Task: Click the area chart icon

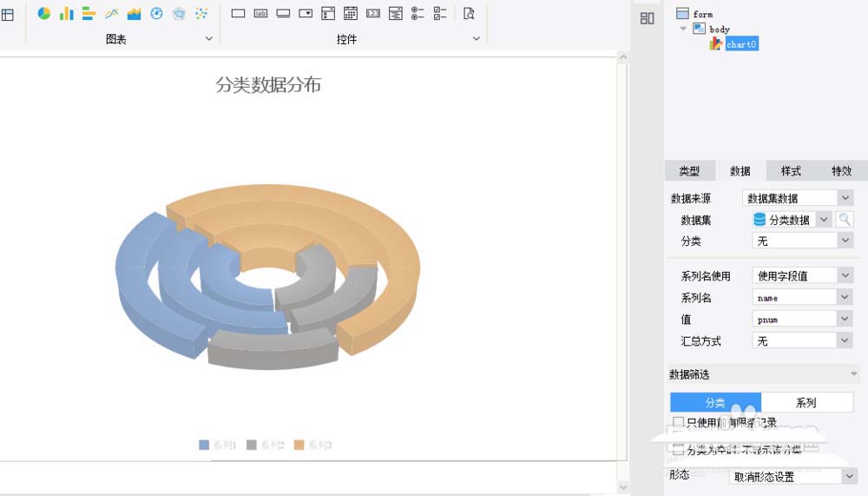Action: pyautogui.click(x=134, y=13)
